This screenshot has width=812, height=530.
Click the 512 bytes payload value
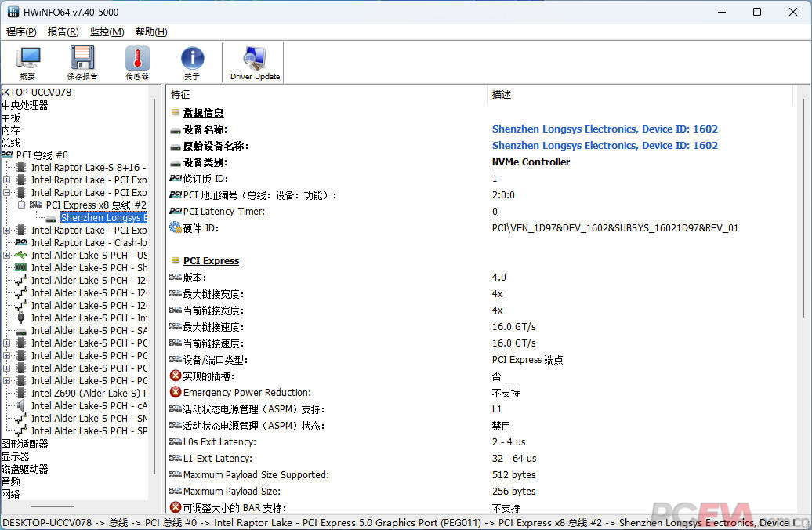[x=513, y=474]
